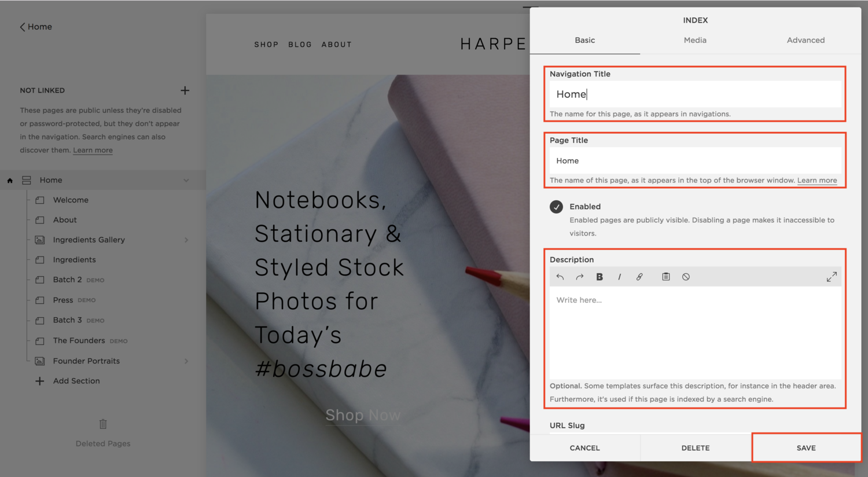868x477 pixels.
Task: Click the Navigation Title input field
Action: (x=695, y=94)
